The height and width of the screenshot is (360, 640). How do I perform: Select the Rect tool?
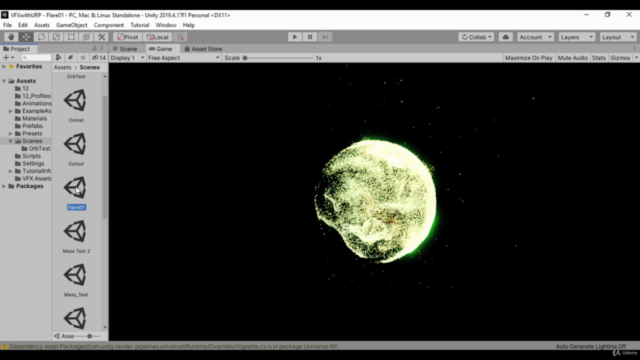(71, 37)
